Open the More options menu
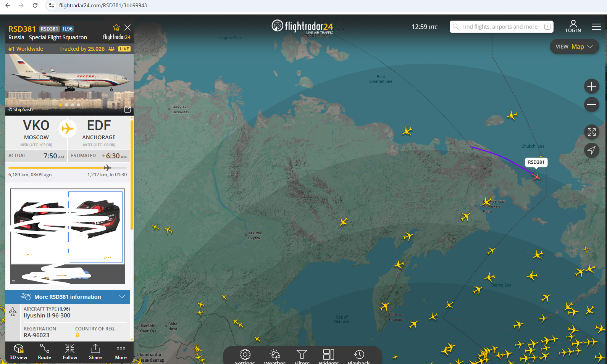 point(121,351)
